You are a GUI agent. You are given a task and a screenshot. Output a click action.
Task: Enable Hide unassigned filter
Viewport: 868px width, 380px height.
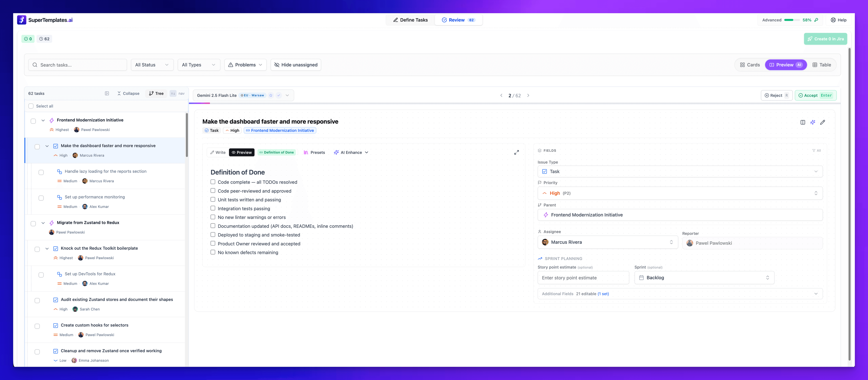tap(295, 65)
